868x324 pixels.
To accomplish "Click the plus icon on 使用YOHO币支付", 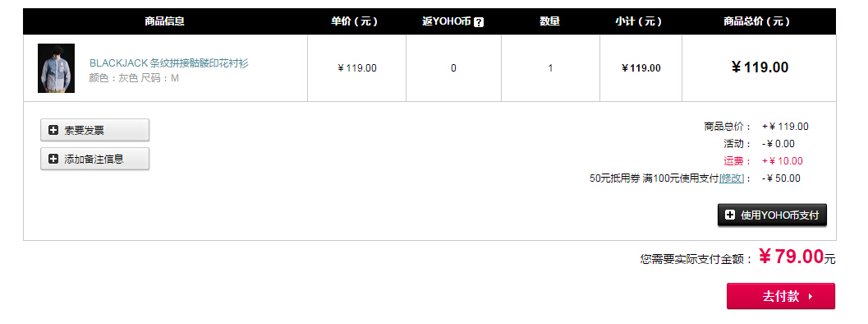I will pos(730,215).
